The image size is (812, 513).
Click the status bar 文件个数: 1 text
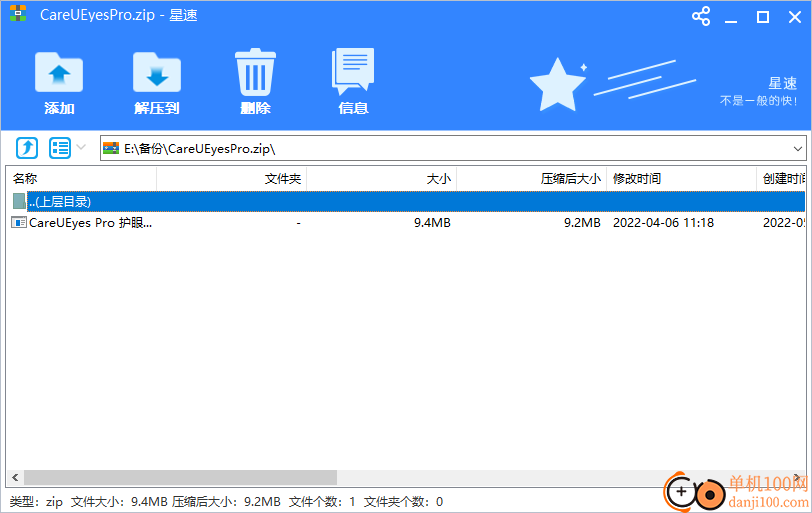tap(322, 502)
